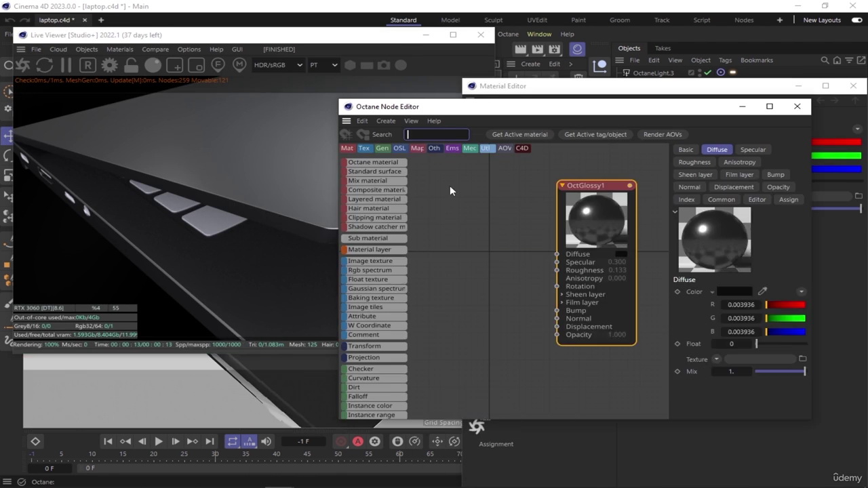Switch to the Bump material tab
868x488 pixels.
775,175
